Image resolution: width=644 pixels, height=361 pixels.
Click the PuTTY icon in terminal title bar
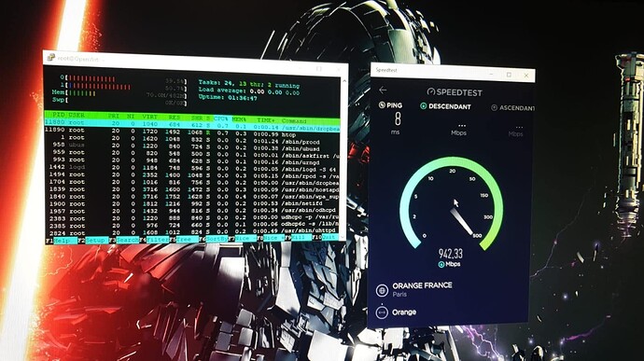[51, 57]
